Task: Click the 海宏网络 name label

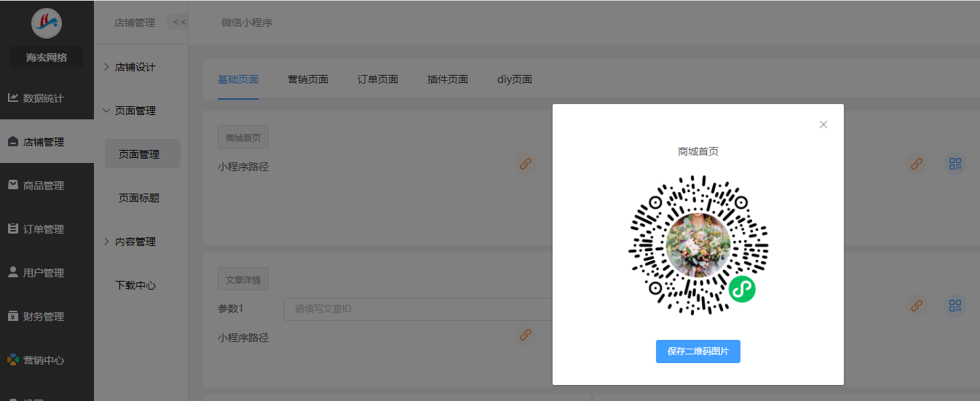Action: 47,57
